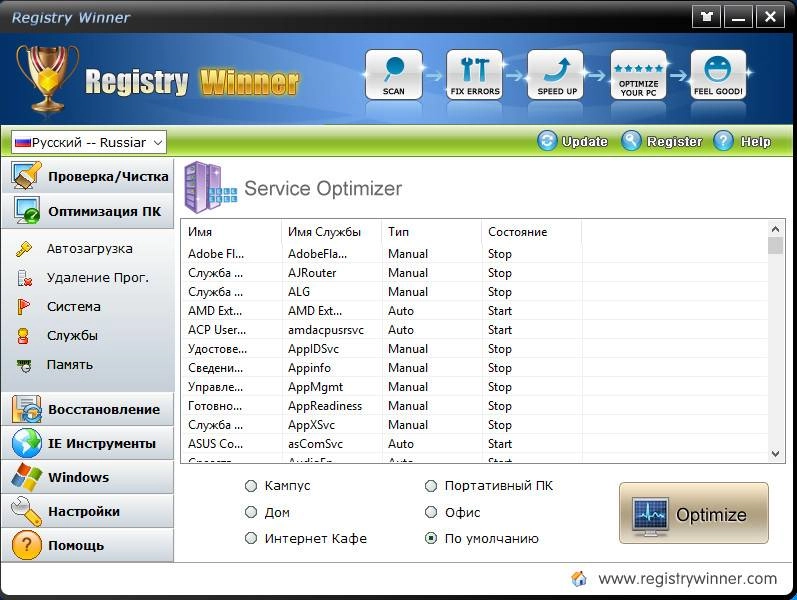This screenshot has height=600, width=797.
Task: Click the OPTIMIZE YOUR PC icon
Action: coord(638,74)
